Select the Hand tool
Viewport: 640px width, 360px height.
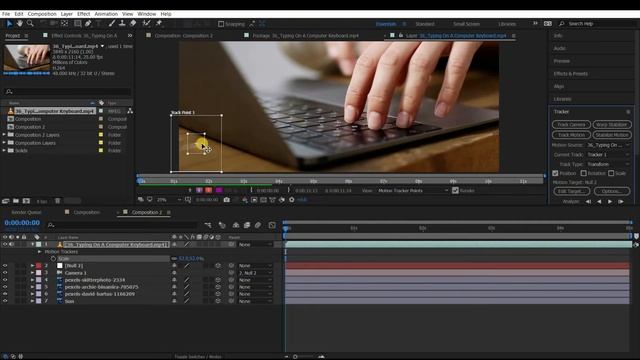tap(20, 24)
